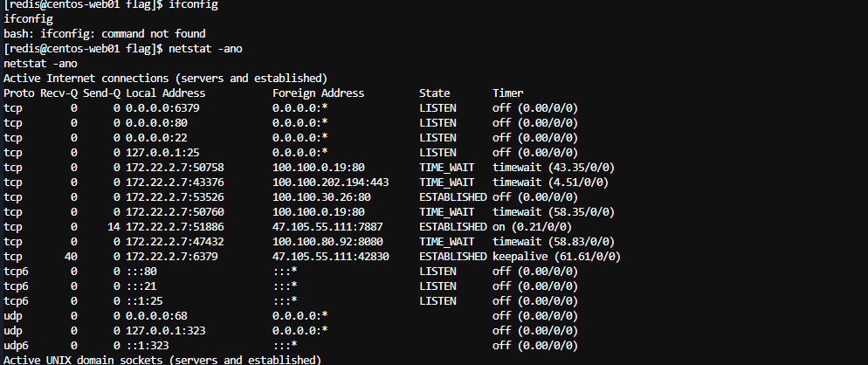This screenshot has height=365, width=868.
Task: Click the tcp6 local address :::80
Action: click(141, 272)
